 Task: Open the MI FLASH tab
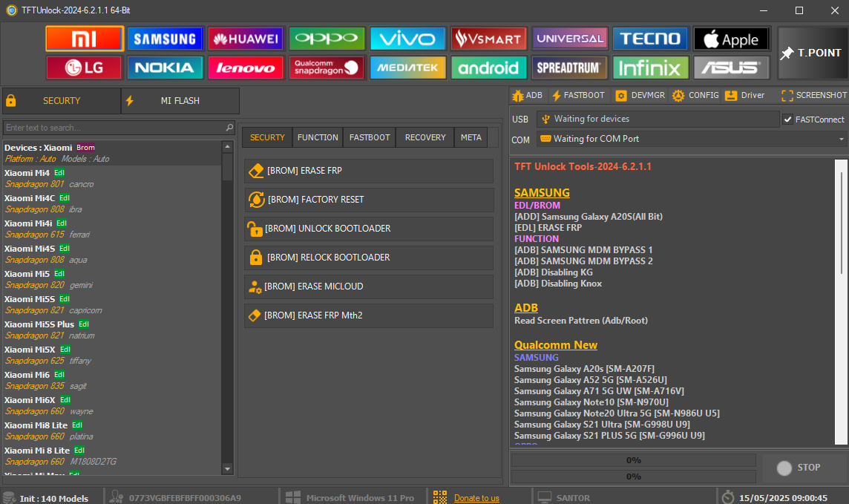[180, 101]
